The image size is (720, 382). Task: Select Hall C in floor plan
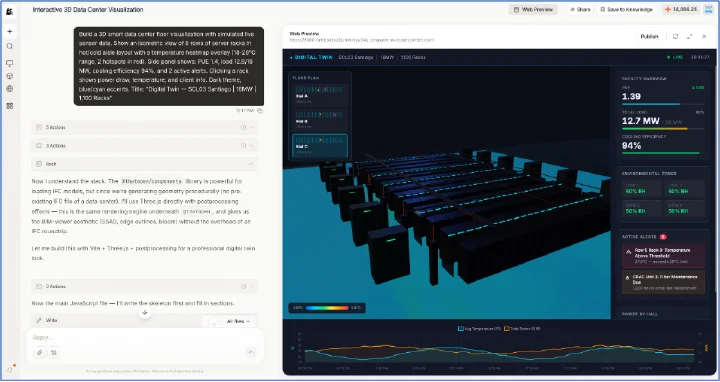pyautogui.click(x=320, y=146)
